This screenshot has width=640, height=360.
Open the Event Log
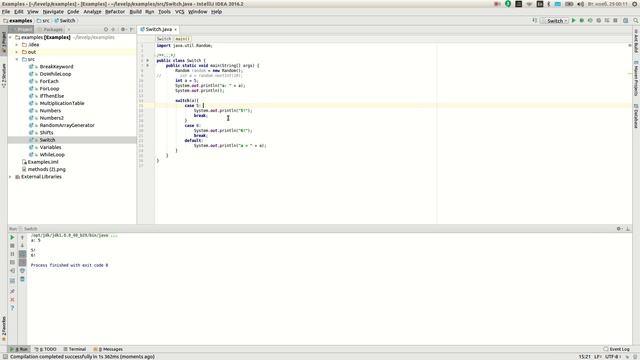point(616,349)
